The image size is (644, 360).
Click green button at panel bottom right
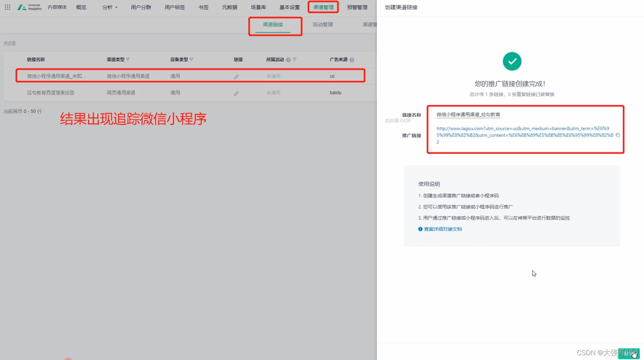tap(629, 353)
